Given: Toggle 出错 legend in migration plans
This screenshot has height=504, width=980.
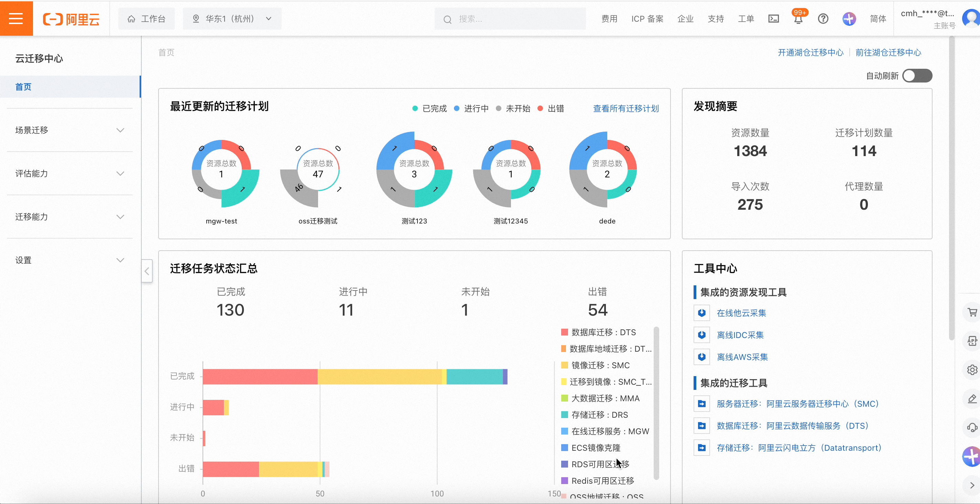Looking at the screenshot, I should pos(551,108).
